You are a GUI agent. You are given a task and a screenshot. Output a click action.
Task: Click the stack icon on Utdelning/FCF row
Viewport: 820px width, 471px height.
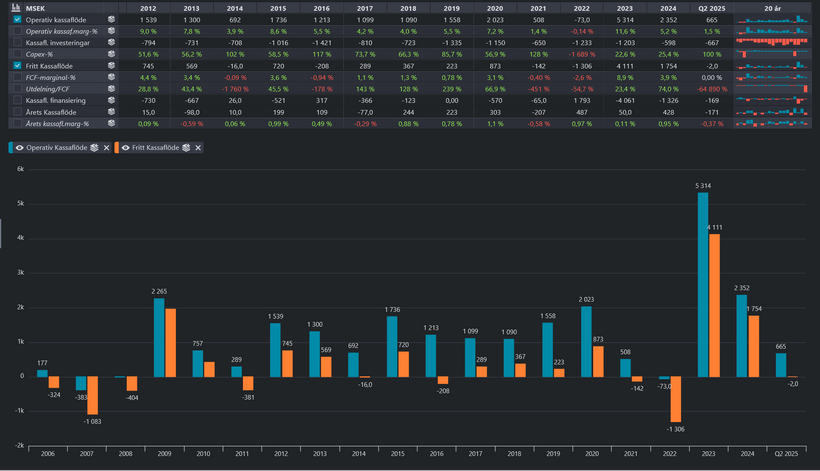(112, 89)
